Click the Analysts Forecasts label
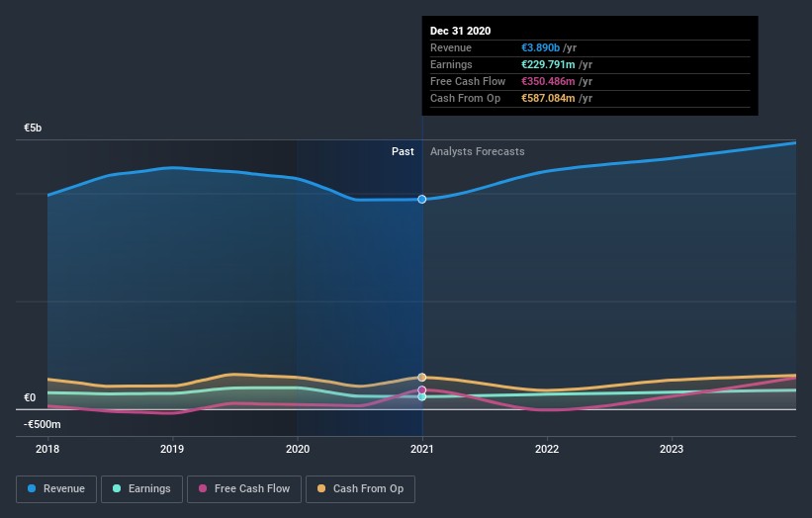Viewport: 812px width, 518px height. coord(478,151)
